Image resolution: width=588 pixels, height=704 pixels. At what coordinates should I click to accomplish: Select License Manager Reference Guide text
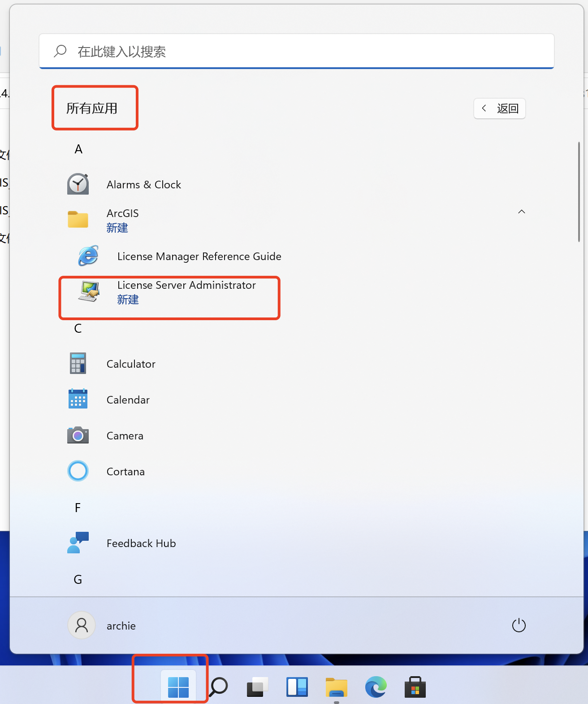[199, 256]
